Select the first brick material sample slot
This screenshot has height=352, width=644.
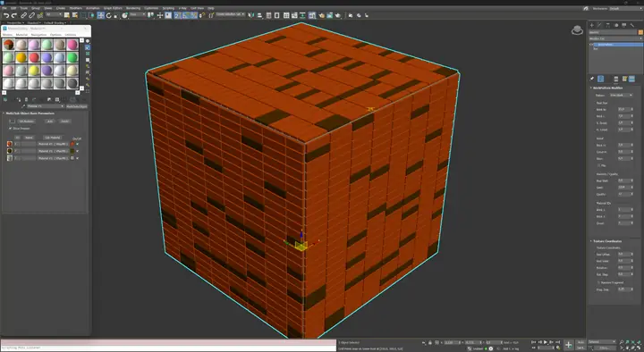coord(8,45)
